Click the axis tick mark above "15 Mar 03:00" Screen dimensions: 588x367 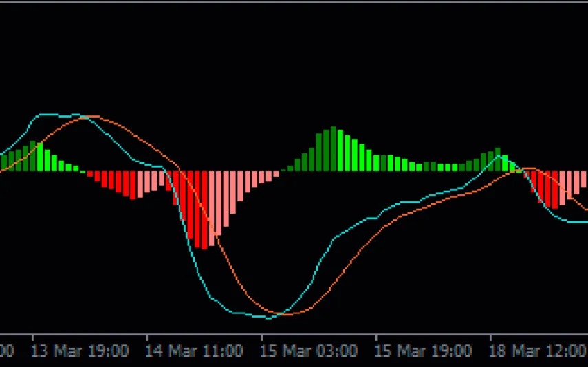coord(261,338)
